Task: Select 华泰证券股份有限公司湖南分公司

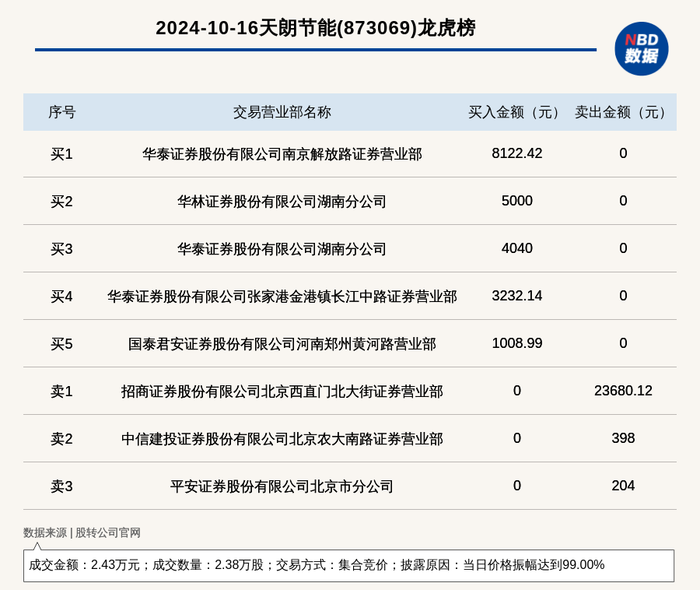Action: pos(282,249)
